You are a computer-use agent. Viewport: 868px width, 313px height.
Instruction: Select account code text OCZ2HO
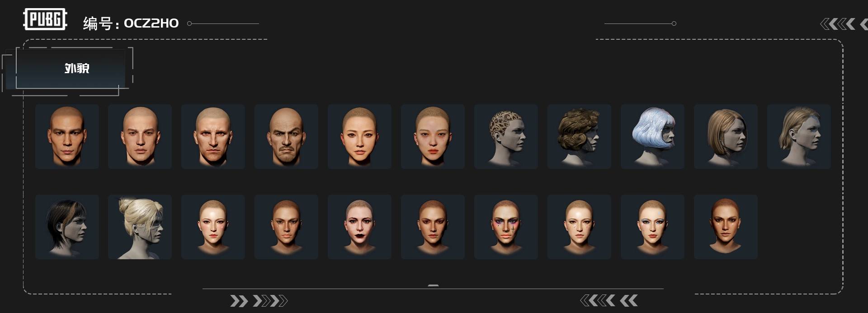151,23
